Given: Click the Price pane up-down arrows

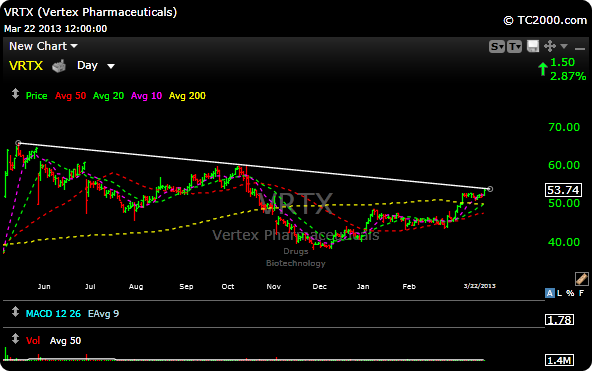Looking at the screenshot, I should click(x=15, y=94).
